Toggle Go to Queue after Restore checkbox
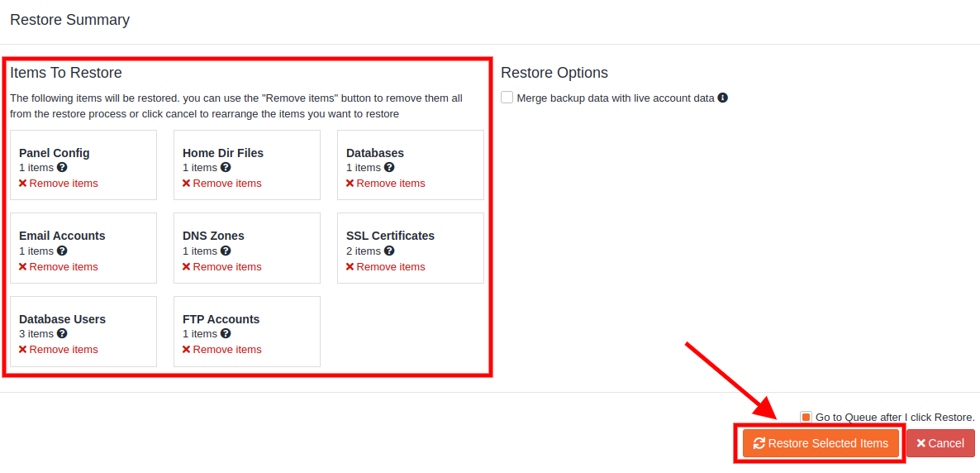 click(x=806, y=418)
